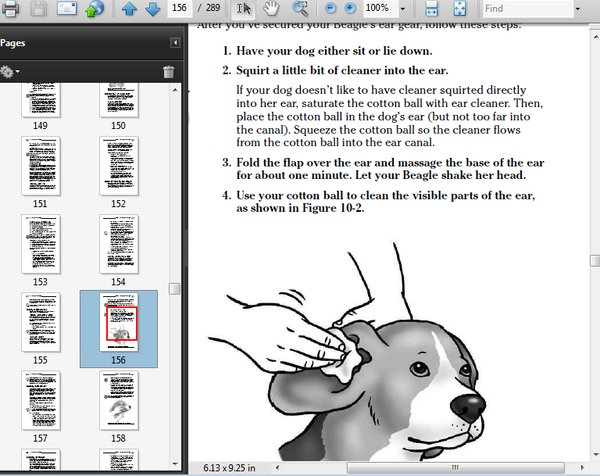Image resolution: width=600 pixels, height=476 pixels.
Task: Go to next page with down arrow
Action: click(152, 10)
